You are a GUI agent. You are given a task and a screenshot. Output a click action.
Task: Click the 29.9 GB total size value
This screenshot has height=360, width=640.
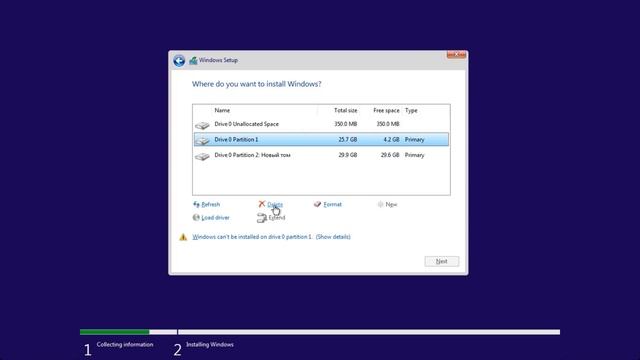(347, 155)
